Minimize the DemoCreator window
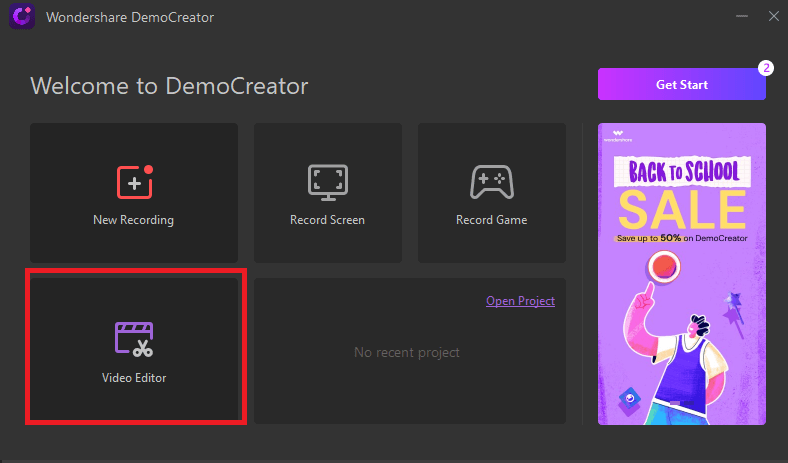 coord(742,16)
